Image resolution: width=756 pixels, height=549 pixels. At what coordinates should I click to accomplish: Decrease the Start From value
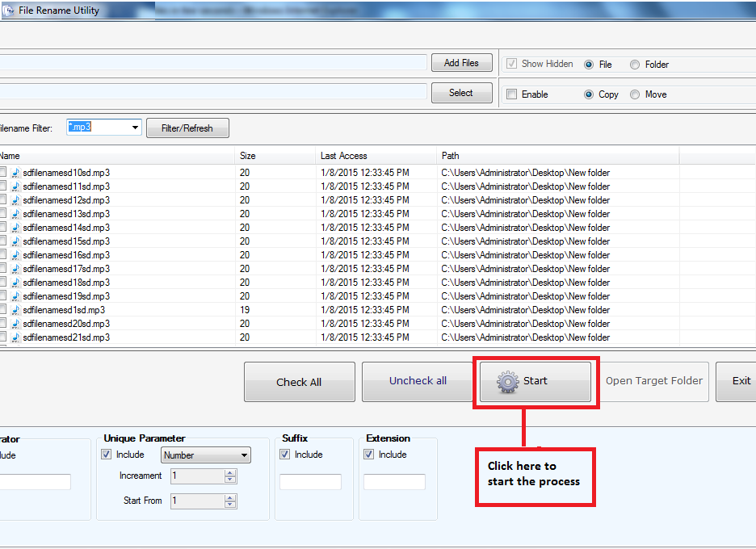[230, 505]
